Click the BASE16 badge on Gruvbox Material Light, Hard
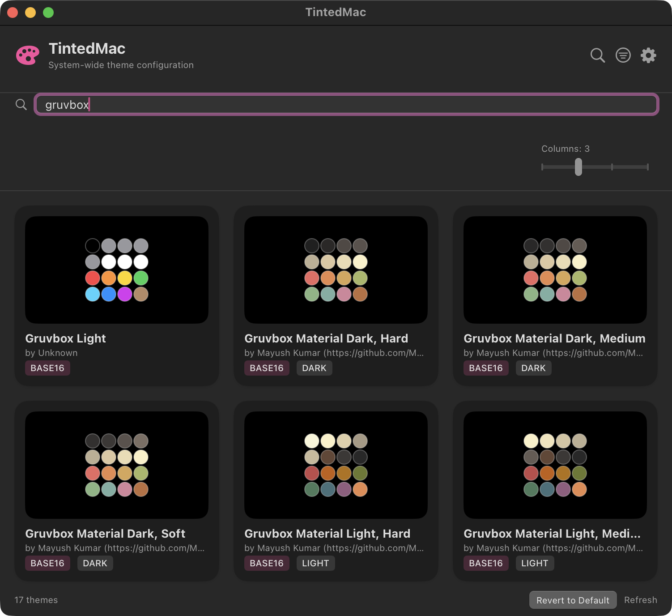 pos(267,563)
